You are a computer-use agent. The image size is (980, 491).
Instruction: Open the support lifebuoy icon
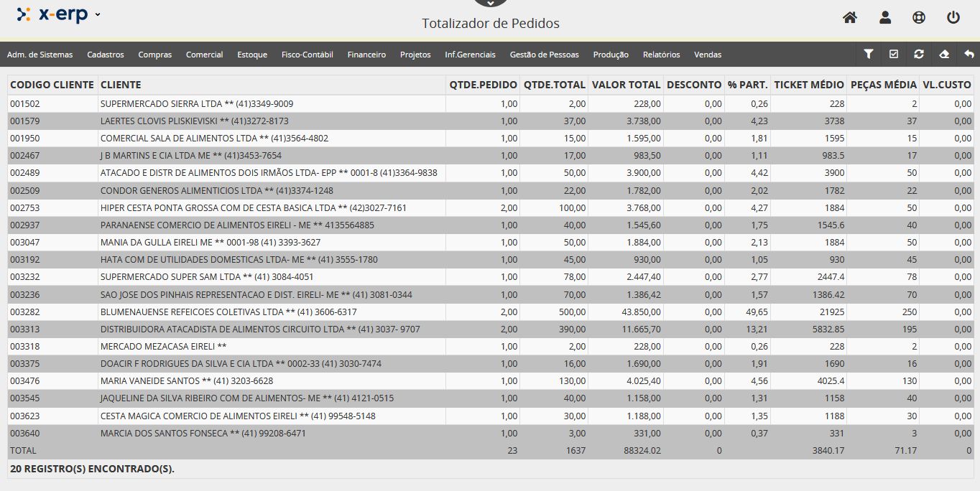pyautogui.click(x=919, y=17)
